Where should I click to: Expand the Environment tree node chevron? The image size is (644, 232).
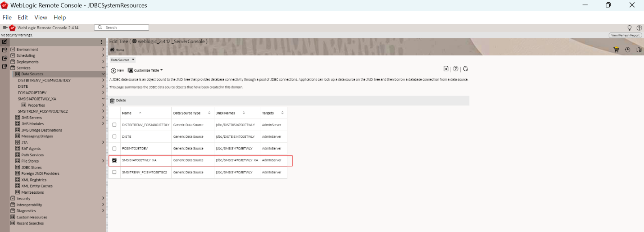(x=103, y=50)
